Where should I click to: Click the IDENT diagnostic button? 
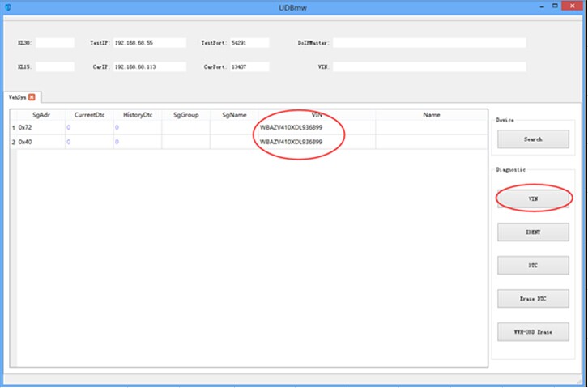pos(533,232)
